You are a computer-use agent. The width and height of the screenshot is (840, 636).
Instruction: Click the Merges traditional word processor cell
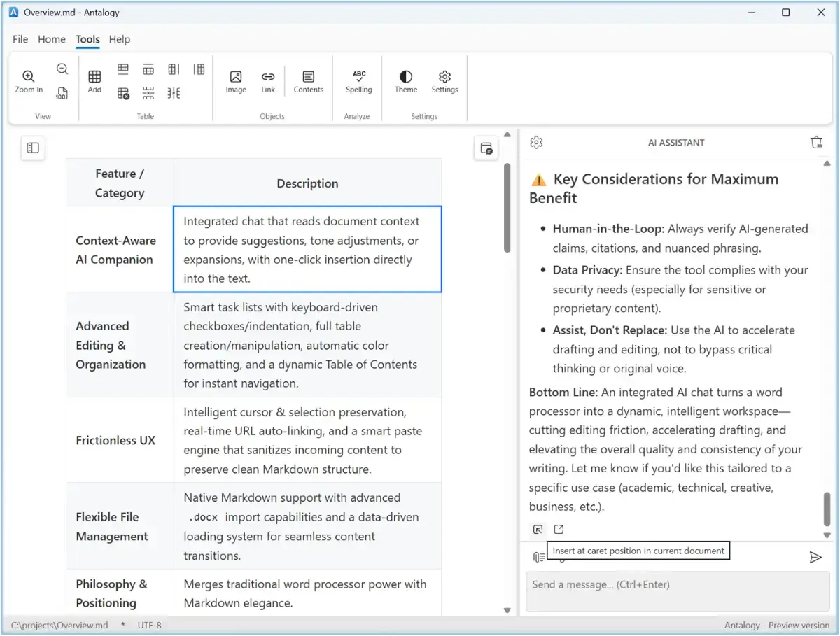[307, 593]
